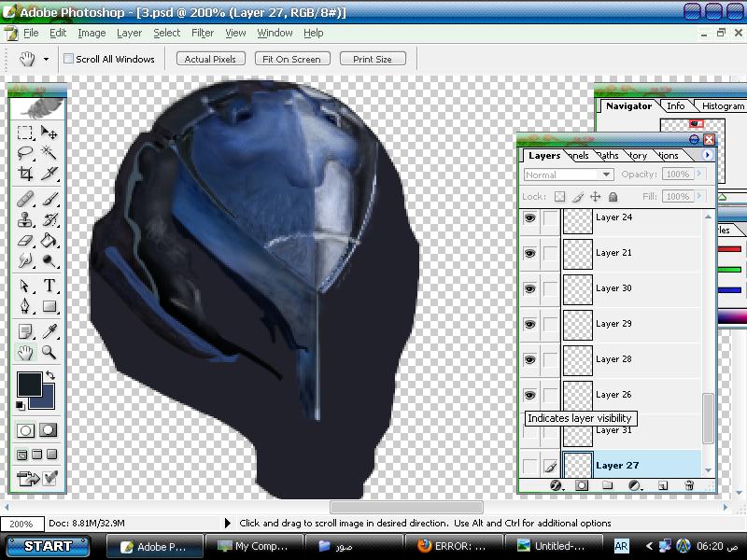Open the blend mode Normal dropdown
The height and width of the screenshot is (560, 747).
pyautogui.click(x=568, y=175)
